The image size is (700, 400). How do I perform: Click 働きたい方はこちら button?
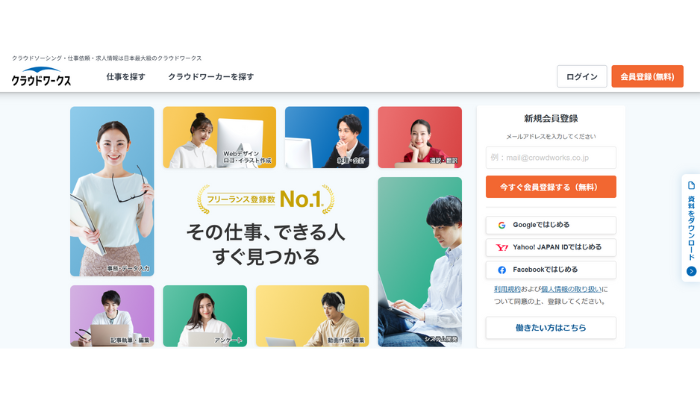pyautogui.click(x=551, y=328)
